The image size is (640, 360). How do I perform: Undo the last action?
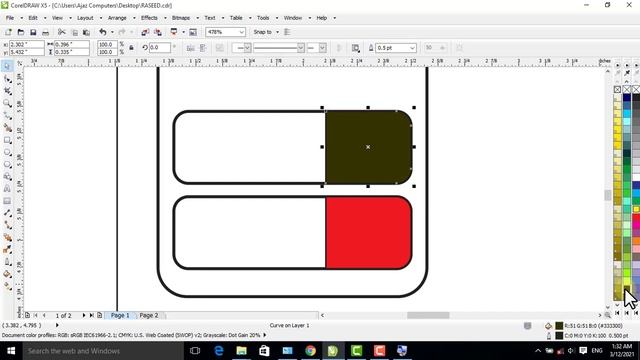click(x=103, y=32)
